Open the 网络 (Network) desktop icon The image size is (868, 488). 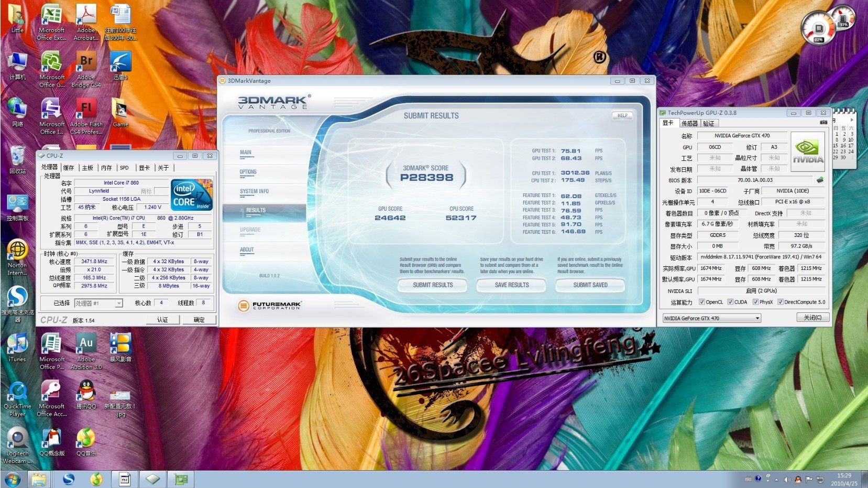tap(17, 113)
